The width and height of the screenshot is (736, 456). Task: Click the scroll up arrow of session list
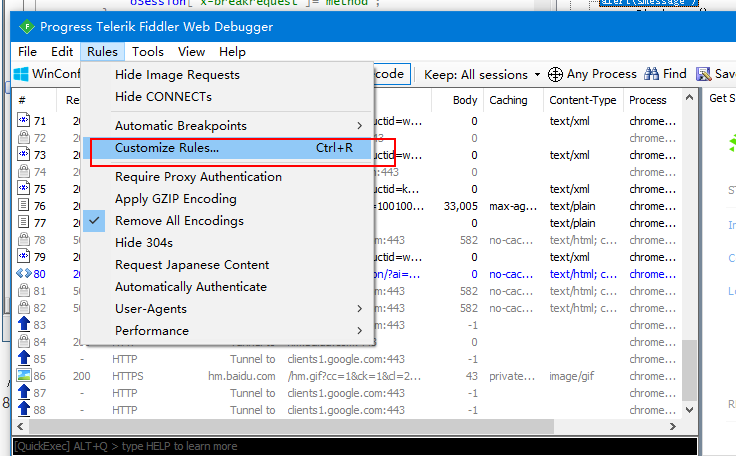tap(689, 98)
